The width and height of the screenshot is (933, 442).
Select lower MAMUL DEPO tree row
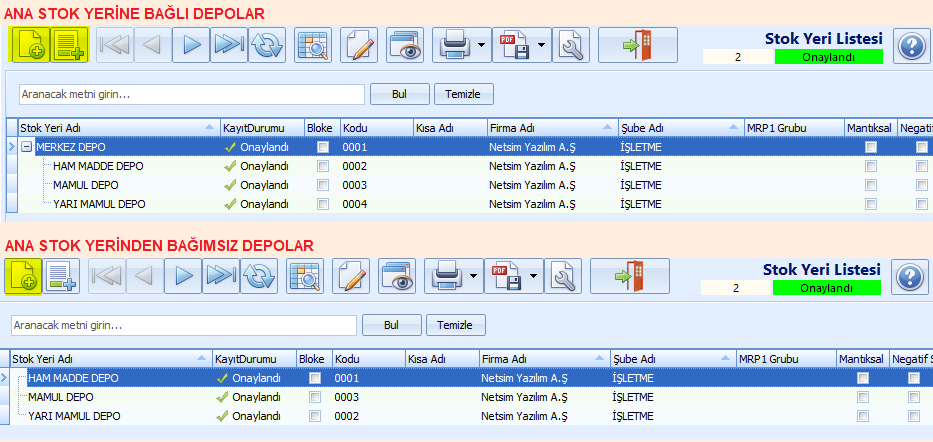[61, 397]
